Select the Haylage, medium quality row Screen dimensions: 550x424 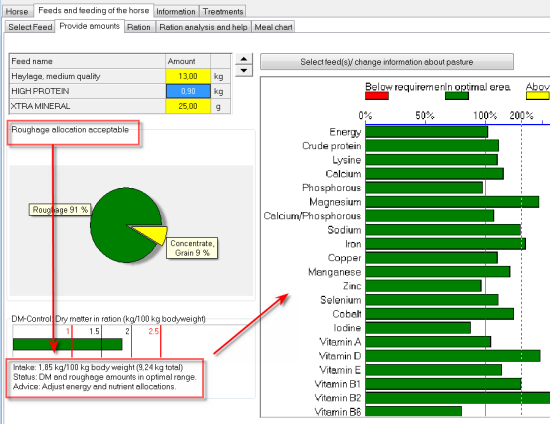tap(120, 76)
